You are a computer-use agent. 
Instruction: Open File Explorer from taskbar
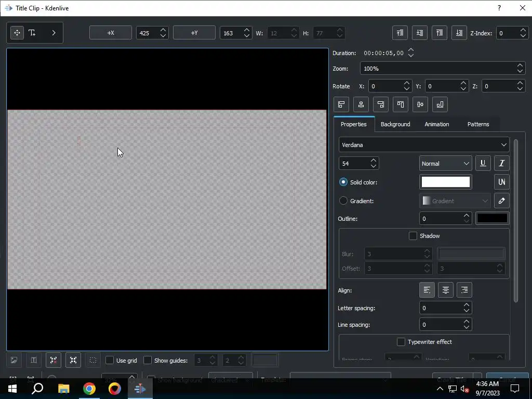point(63,389)
